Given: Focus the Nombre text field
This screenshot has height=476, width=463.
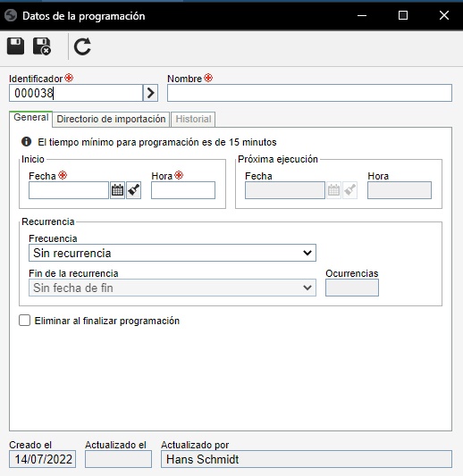Looking at the screenshot, I should point(309,93).
